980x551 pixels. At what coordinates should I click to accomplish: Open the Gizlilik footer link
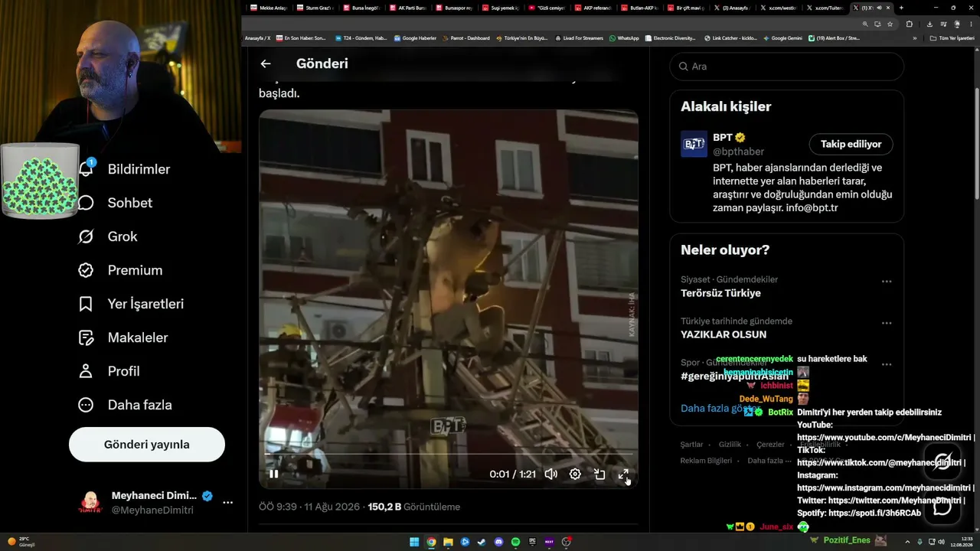(730, 445)
